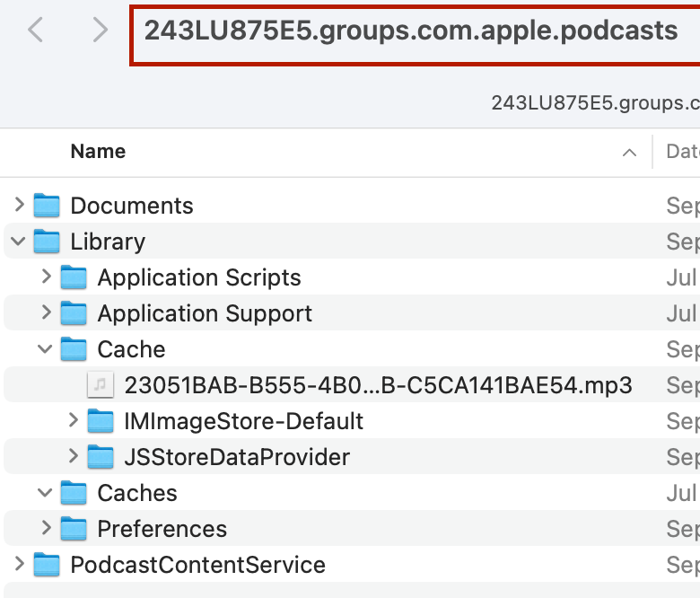Go back with the left chevron button
700x598 pixels.
[35, 30]
